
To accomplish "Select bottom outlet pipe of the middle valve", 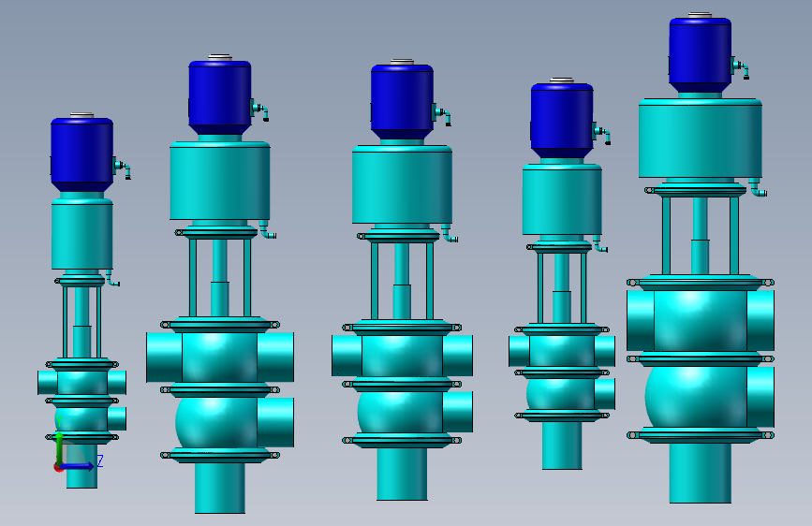I will pos(402,475).
